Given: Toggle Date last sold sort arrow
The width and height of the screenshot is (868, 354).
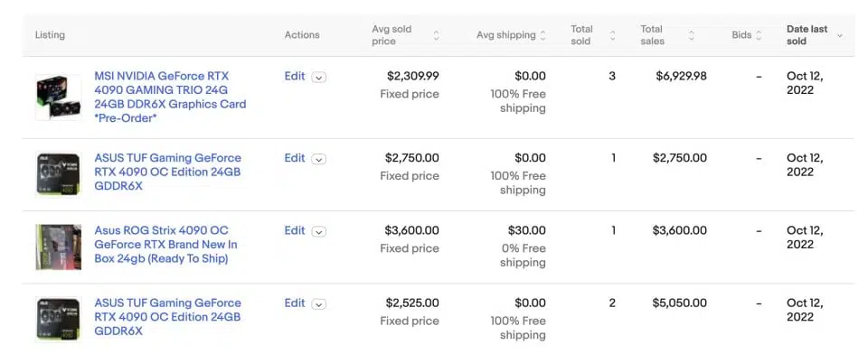Looking at the screenshot, I should [840, 35].
